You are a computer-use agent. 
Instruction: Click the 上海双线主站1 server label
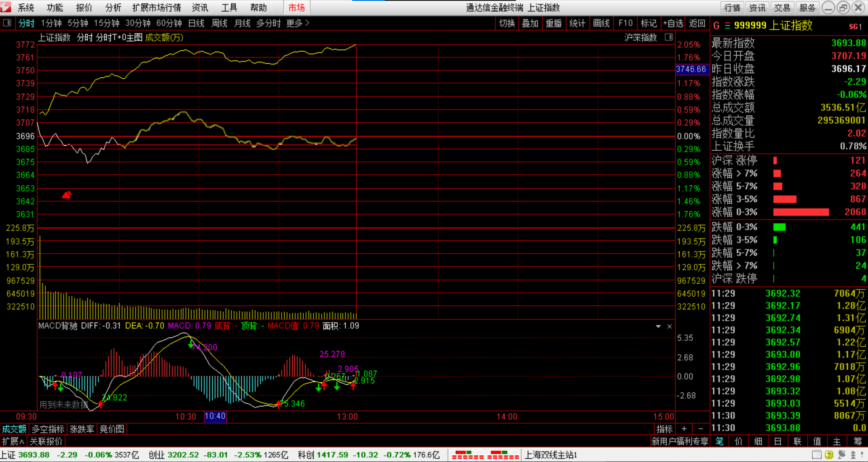coord(551,455)
